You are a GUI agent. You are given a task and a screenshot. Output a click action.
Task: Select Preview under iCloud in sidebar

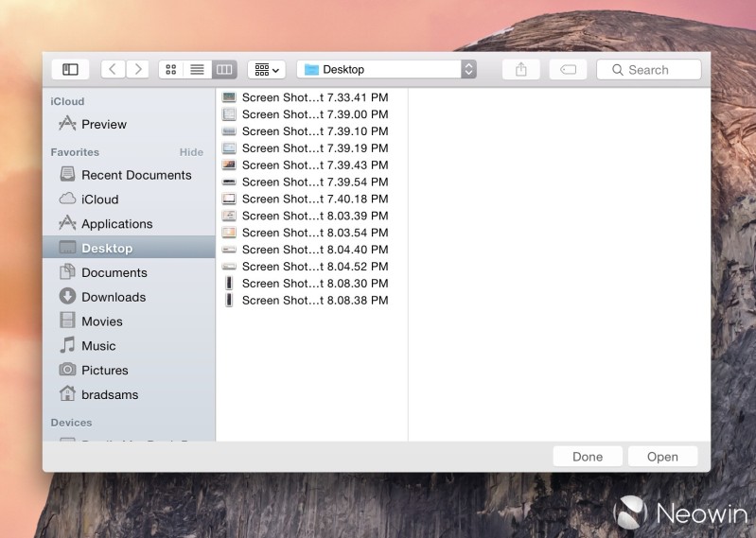pyautogui.click(x=103, y=124)
